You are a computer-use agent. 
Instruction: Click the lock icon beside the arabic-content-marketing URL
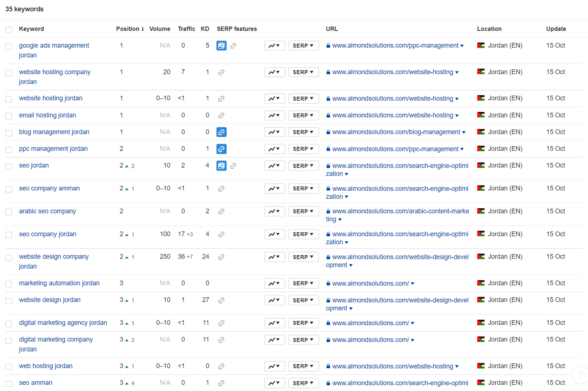click(x=328, y=211)
